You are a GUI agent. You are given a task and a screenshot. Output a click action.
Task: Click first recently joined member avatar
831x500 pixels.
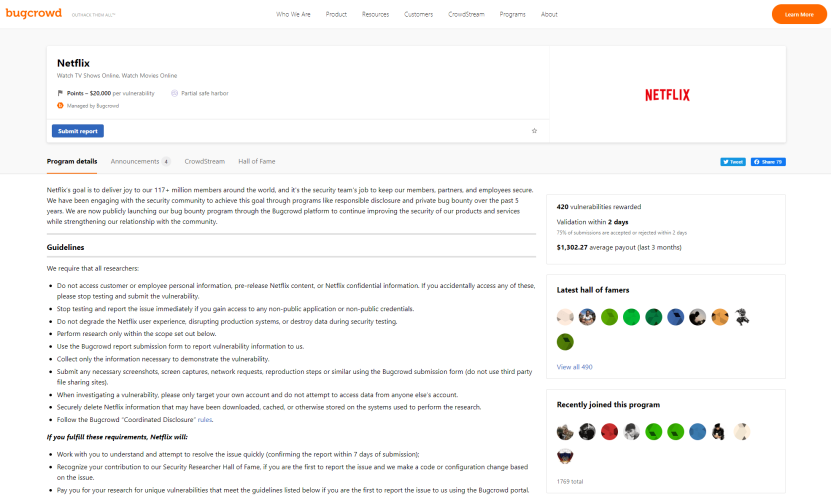click(565, 432)
